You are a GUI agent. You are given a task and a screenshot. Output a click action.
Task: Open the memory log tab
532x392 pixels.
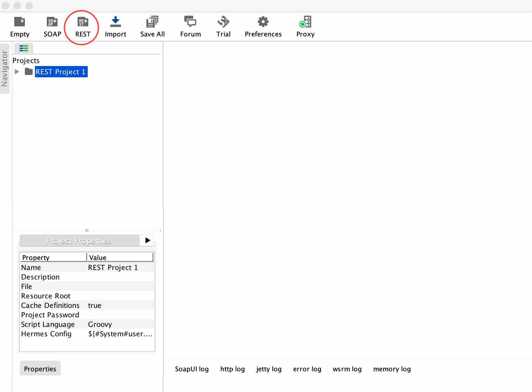pos(392,369)
